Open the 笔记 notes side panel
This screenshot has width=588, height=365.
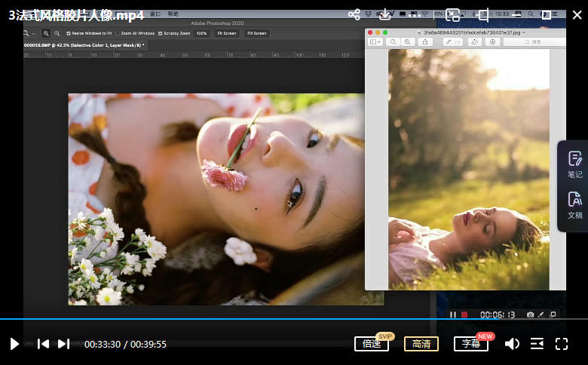[x=574, y=164]
